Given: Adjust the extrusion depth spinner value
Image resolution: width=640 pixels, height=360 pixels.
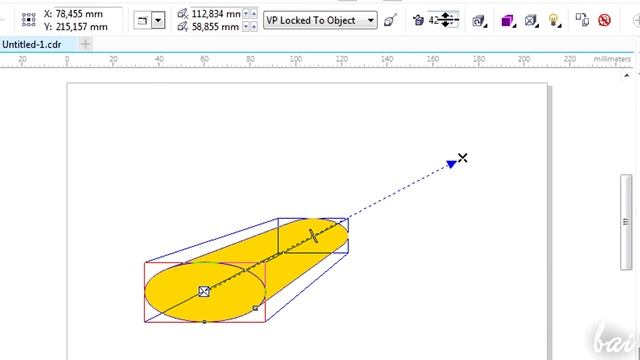Looking at the screenshot, I should click(444, 20).
